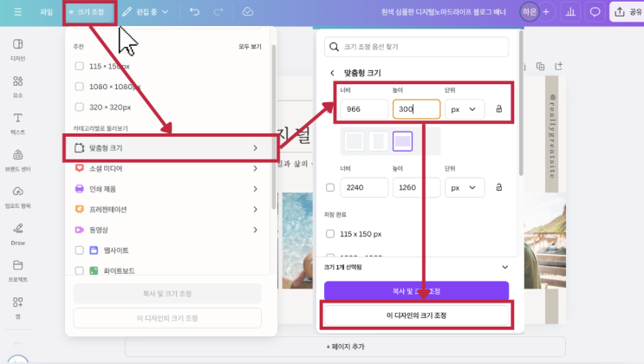Toggle aspect ratio lock in second row
Screen dimensions: 644x364
pos(498,187)
